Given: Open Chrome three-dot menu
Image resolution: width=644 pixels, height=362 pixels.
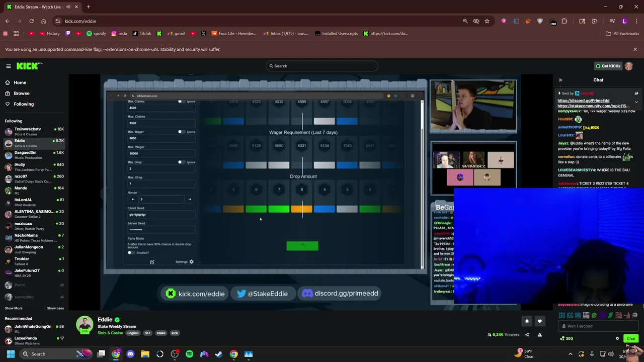Looking at the screenshot, I should coord(636,21).
